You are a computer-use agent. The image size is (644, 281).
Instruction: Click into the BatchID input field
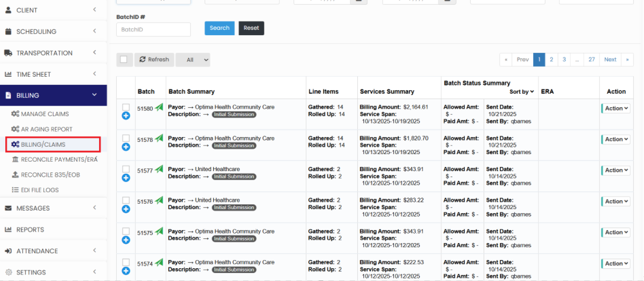point(153,30)
